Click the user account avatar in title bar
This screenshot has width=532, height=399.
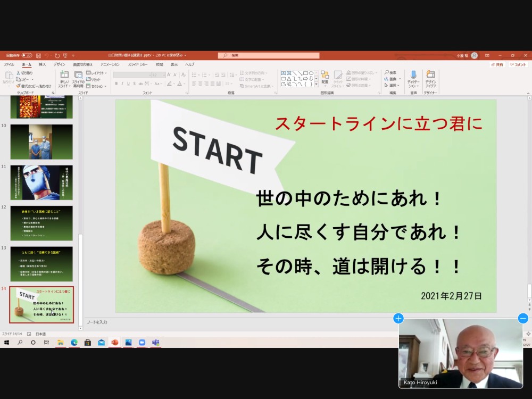click(x=475, y=55)
